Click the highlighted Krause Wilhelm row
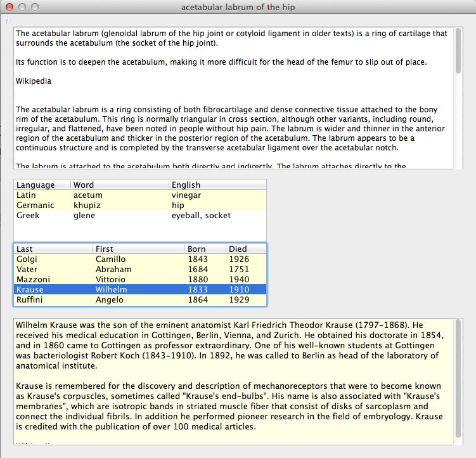The image size is (476, 458). pos(139,289)
